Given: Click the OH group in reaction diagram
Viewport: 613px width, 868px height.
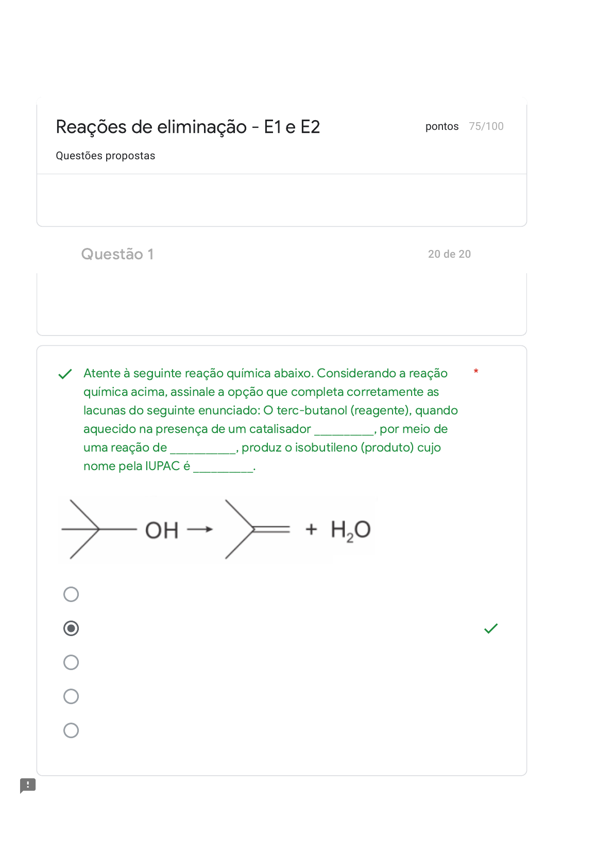Looking at the screenshot, I should tap(162, 530).
